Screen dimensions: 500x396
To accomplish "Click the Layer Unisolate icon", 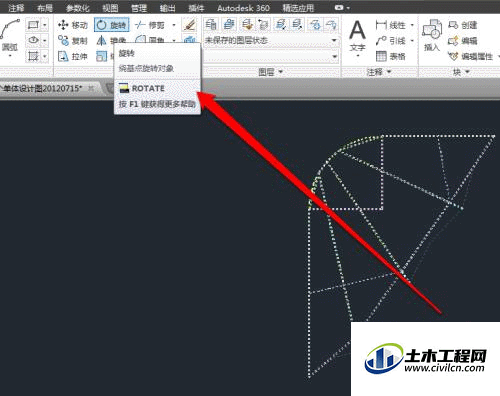I will (298, 25).
